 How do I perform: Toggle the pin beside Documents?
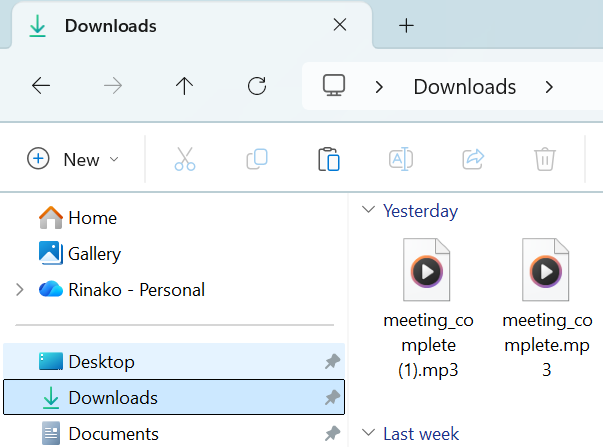click(x=332, y=434)
